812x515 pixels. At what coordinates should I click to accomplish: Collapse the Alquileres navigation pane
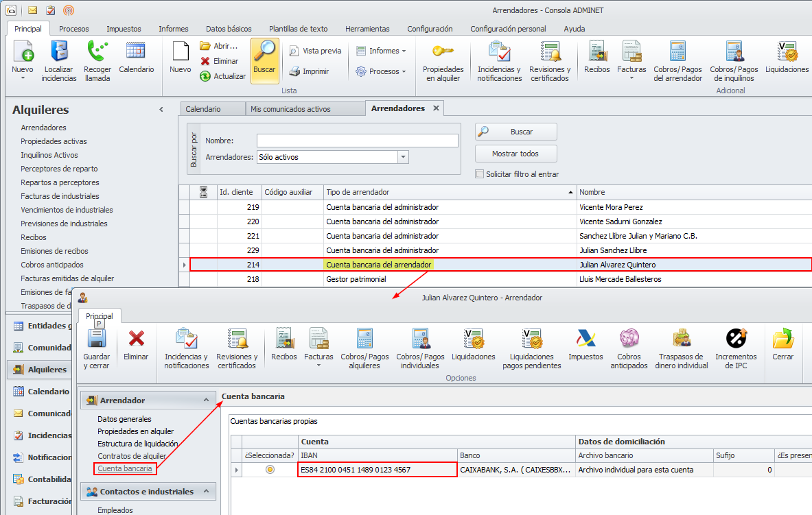161,110
